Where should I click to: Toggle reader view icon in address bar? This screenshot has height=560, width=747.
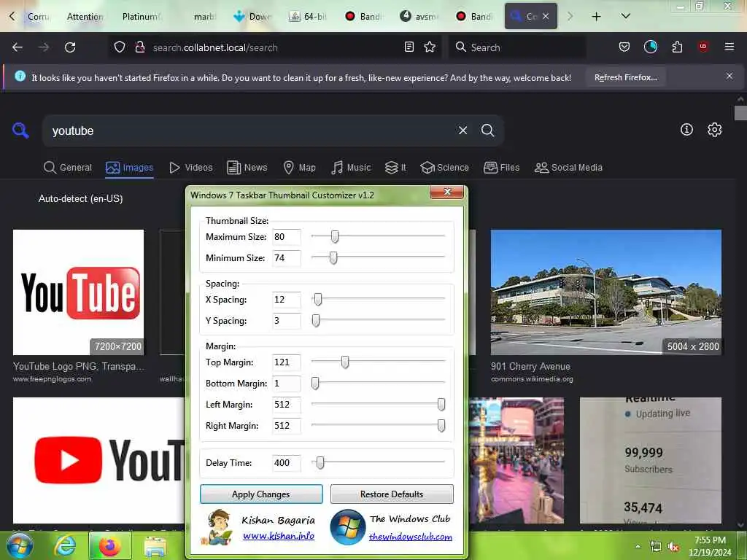click(409, 47)
